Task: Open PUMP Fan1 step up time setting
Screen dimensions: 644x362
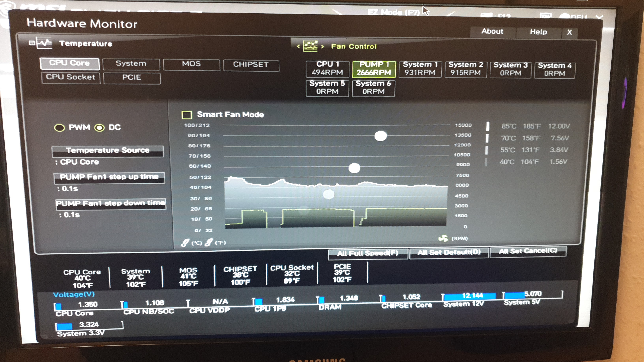Action: pyautogui.click(x=109, y=177)
